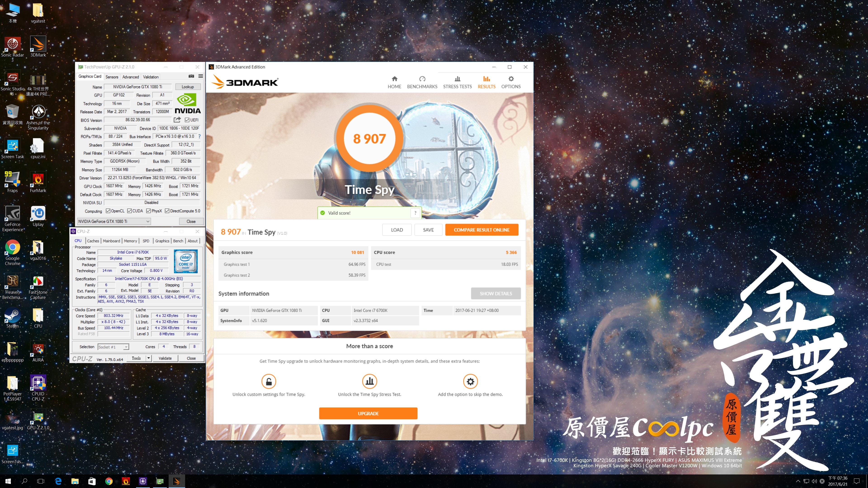Click the Time Spy Stress Test chart icon
Viewport: 868px width, 488px height.
(370, 381)
